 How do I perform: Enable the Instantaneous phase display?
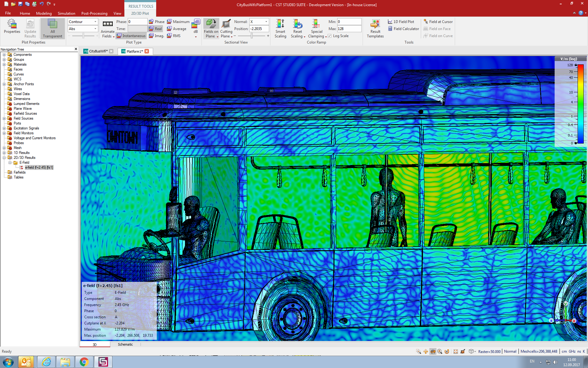tap(131, 36)
